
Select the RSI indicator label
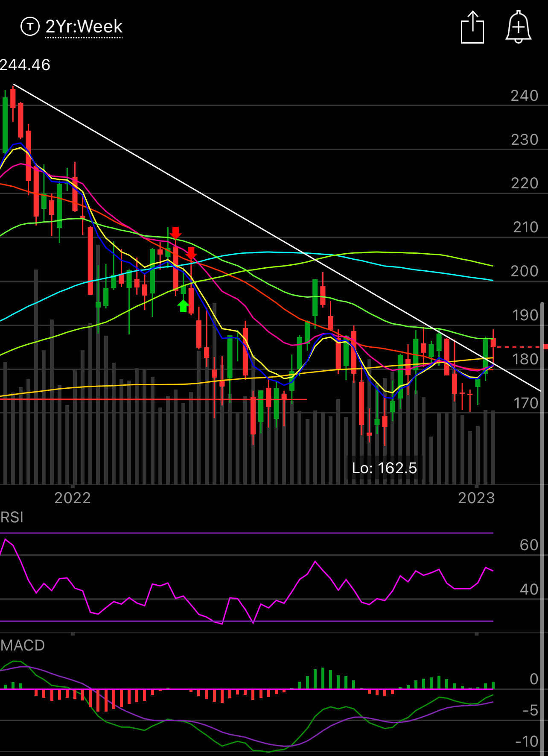[12, 517]
